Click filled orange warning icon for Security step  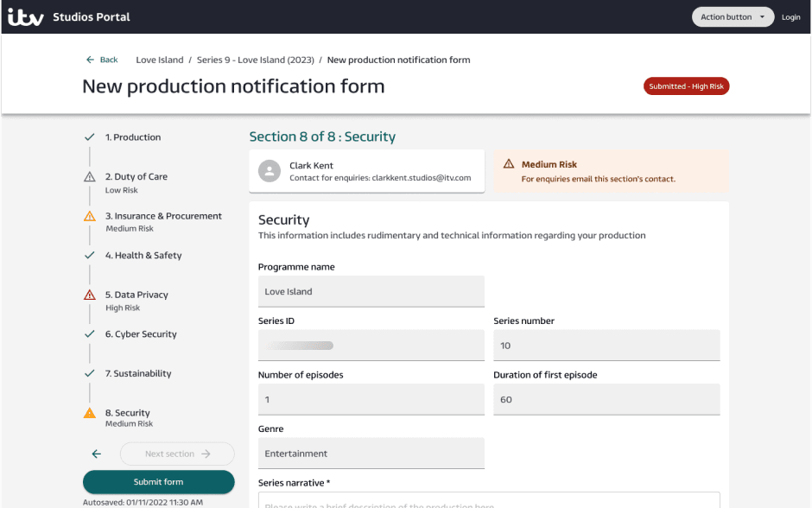[x=90, y=413]
